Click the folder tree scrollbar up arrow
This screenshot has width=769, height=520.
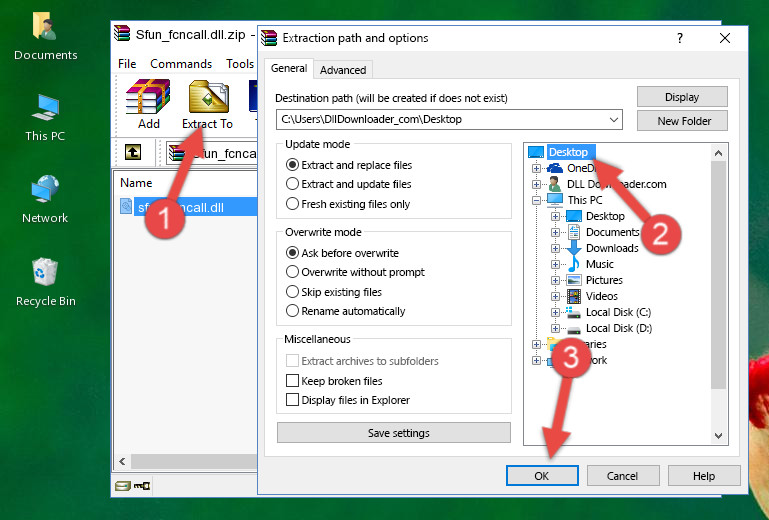point(718,153)
